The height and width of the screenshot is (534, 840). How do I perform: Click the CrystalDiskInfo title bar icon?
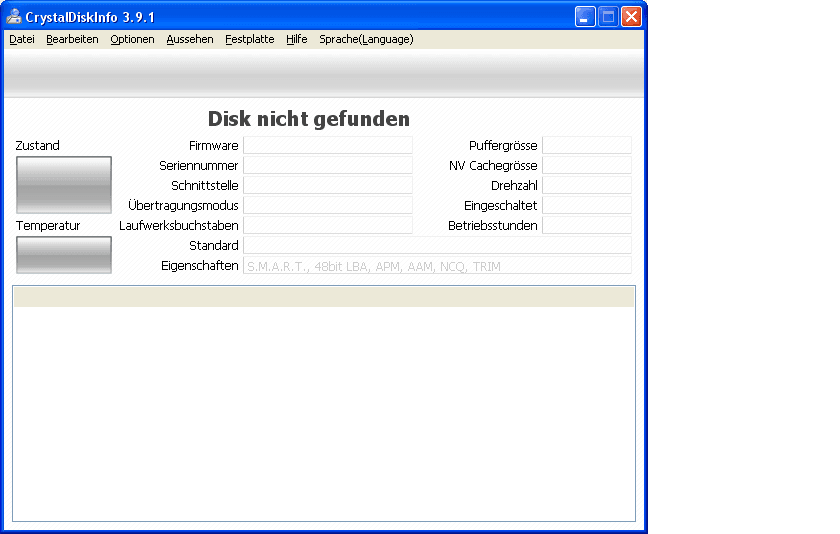(13, 17)
